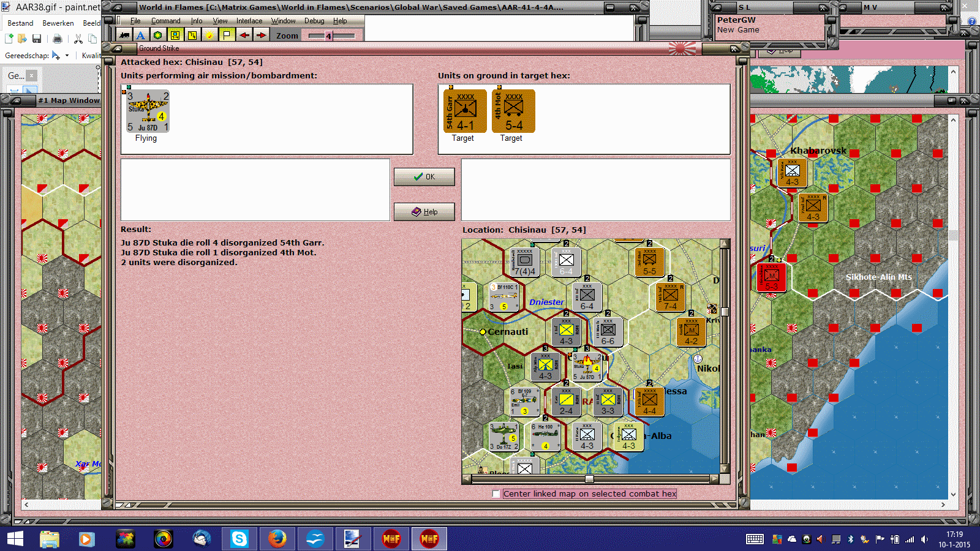Click the brown 5-5 Soviet unit counter
The height and width of the screenshot is (551, 980).
649,262
